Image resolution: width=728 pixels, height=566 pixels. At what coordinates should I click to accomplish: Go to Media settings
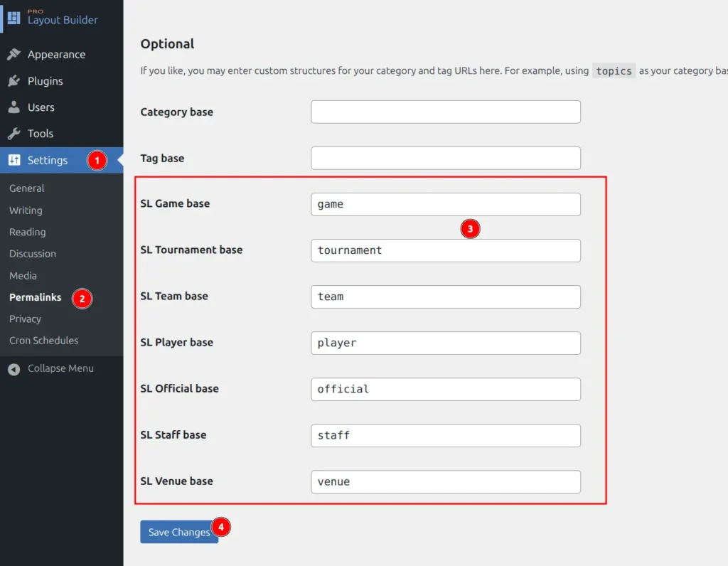(x=23, y=276)
